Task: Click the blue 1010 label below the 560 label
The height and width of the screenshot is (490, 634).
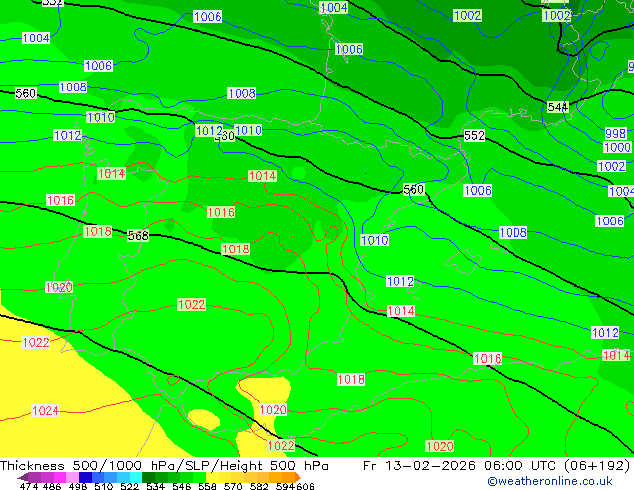Action: point(374,240)
